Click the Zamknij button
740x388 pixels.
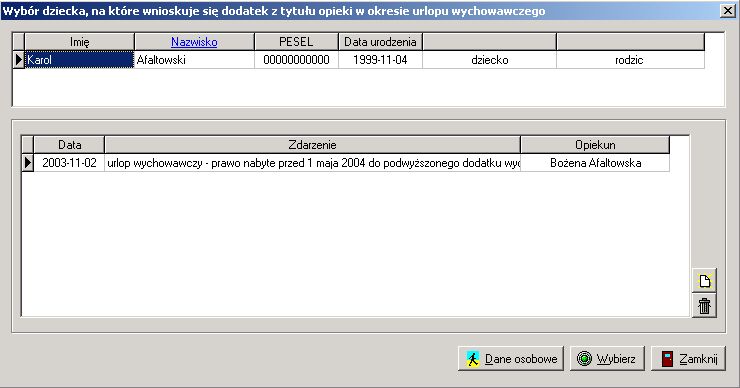click(688, 359)
